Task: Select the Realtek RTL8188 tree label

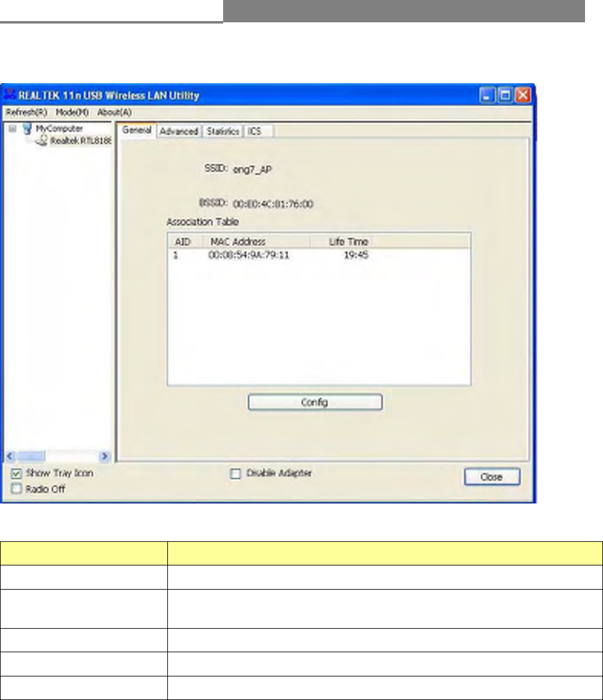Action: pyautogui.click(x=81, y=141)
